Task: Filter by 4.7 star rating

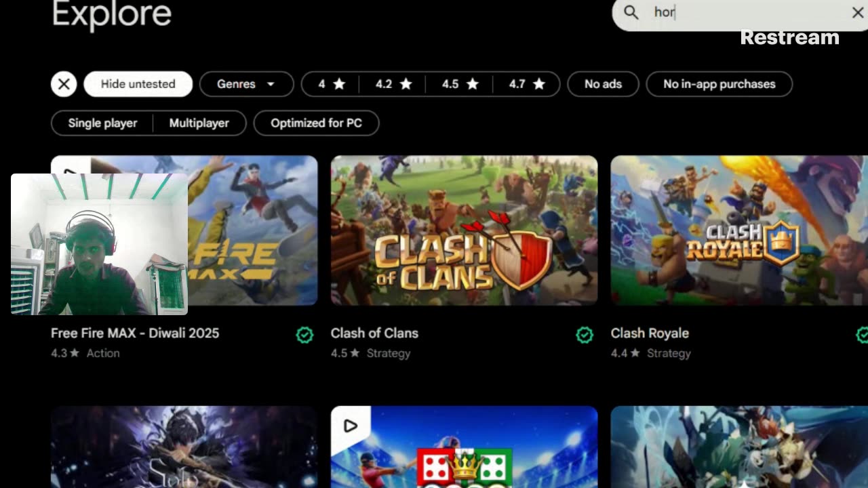Action: [x=527, y=84]
